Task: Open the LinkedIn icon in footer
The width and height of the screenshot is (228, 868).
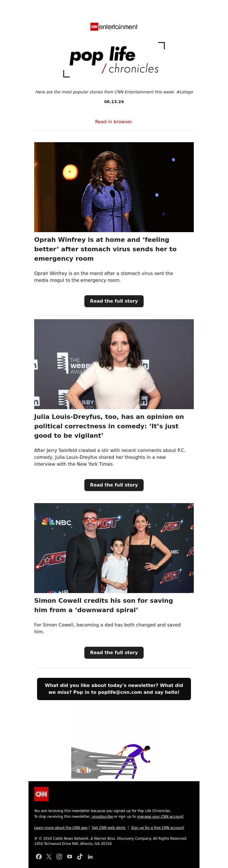Action: click(90, 856)
